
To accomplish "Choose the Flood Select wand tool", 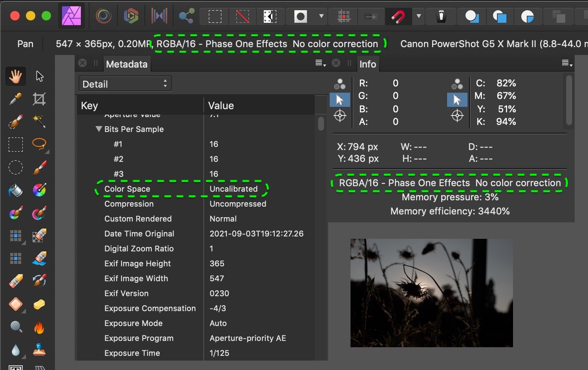I will click(x=39, y=122).
